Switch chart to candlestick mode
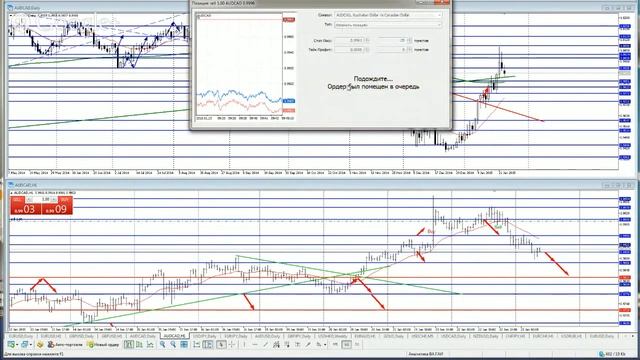Viewport: 640px width, 360px height. [139, 344]
